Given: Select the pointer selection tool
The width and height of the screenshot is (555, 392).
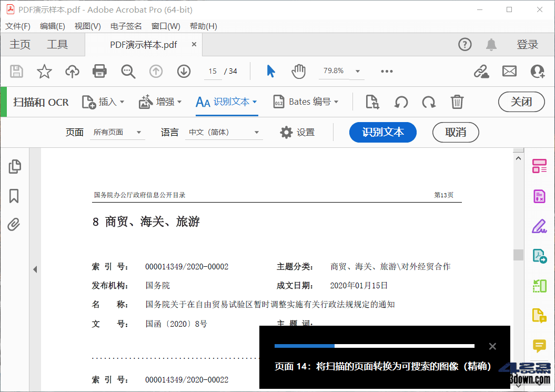Looking at the screenshot, I should (x=270, y=71).
